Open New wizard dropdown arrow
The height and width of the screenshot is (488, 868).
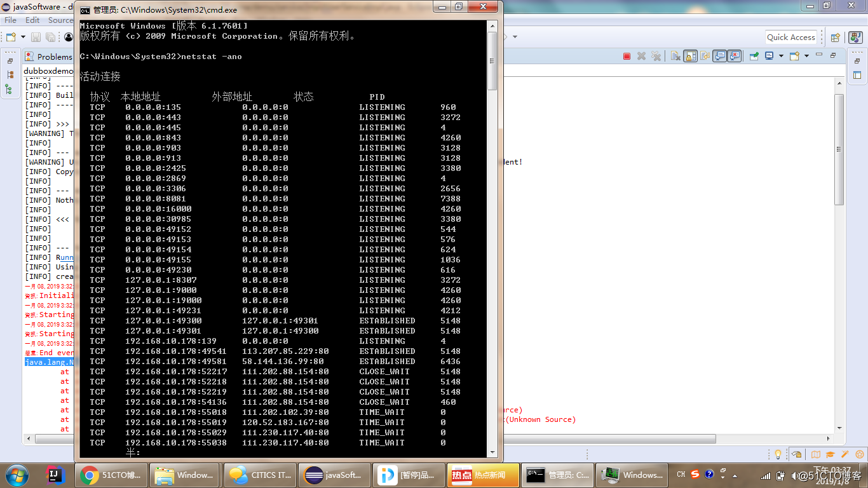pyautogui.click(x=23, y=37)
